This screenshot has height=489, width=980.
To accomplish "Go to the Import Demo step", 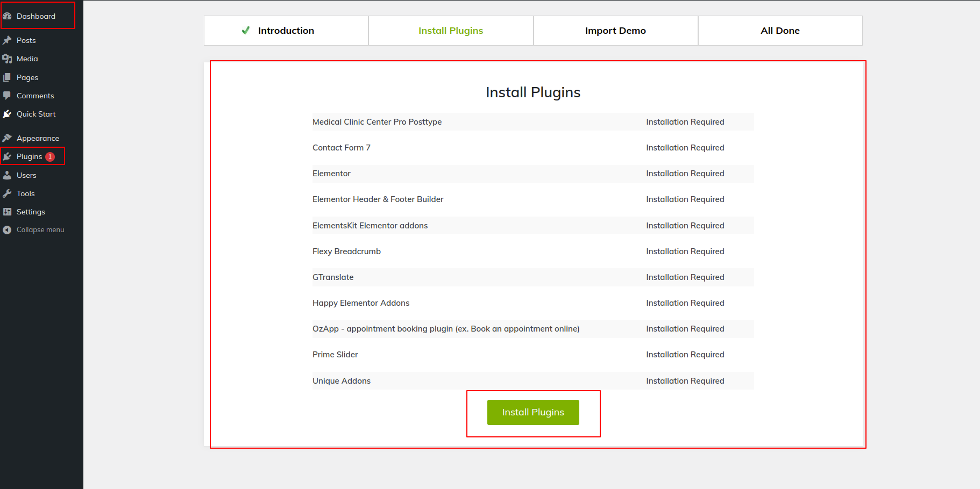I will [x=615, y=31].
